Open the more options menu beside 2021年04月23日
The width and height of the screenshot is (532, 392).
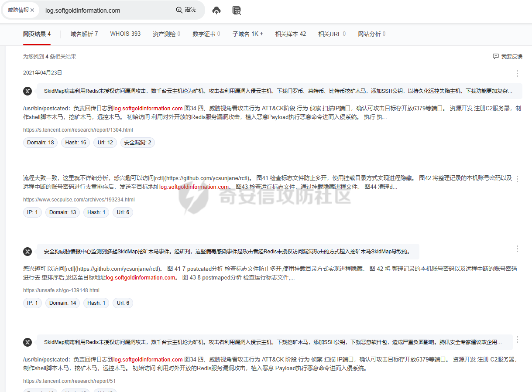coord(517,74)
